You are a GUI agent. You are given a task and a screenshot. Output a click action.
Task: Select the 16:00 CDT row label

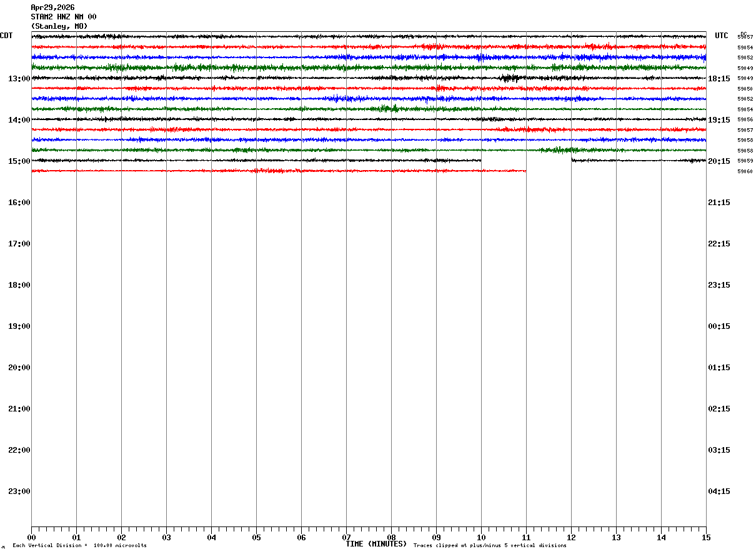[19, 203]
